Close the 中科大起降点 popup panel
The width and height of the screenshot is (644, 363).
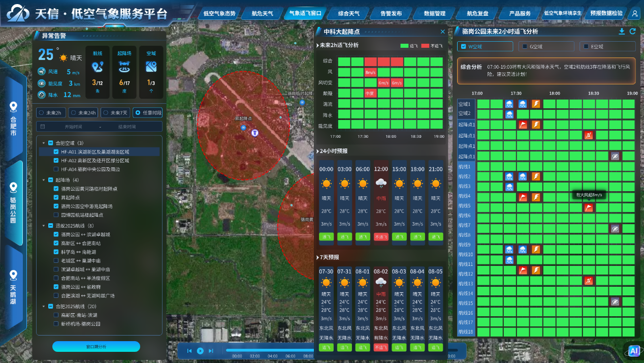pyautogui.click(x=442, y=32)
